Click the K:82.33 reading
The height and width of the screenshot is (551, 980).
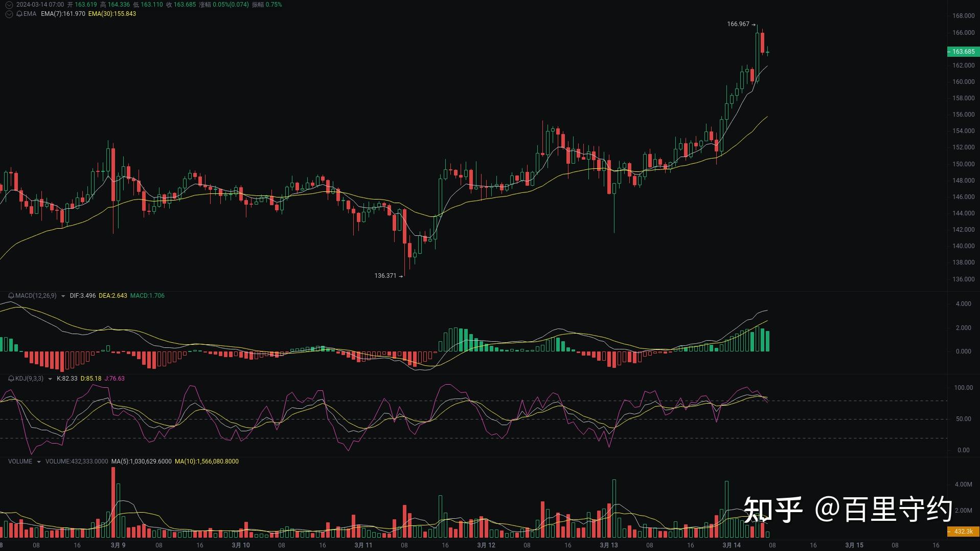(x=67, y=379)
